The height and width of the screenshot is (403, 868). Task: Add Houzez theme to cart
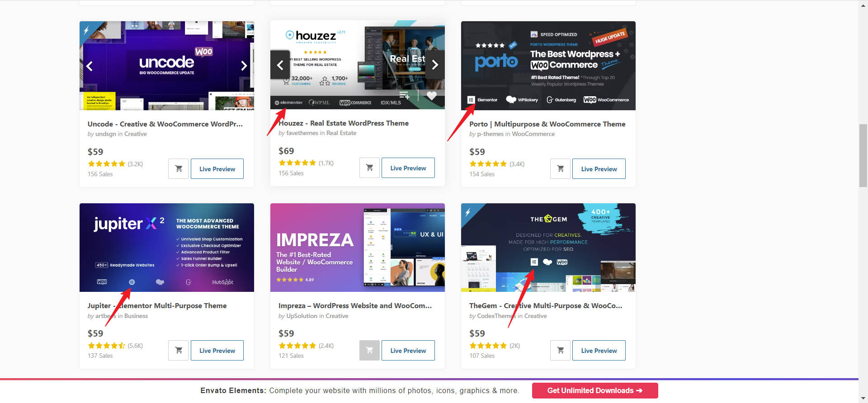tap(369, 168)
